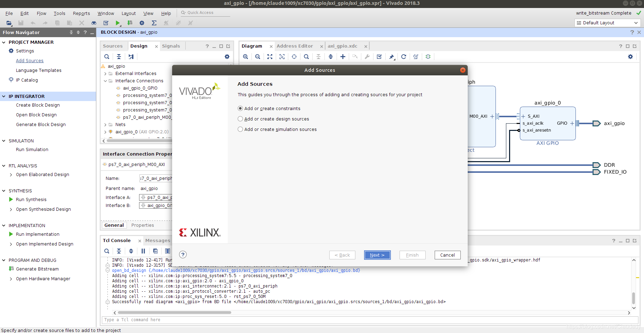Click the Quick Access search field

[205, 13]
